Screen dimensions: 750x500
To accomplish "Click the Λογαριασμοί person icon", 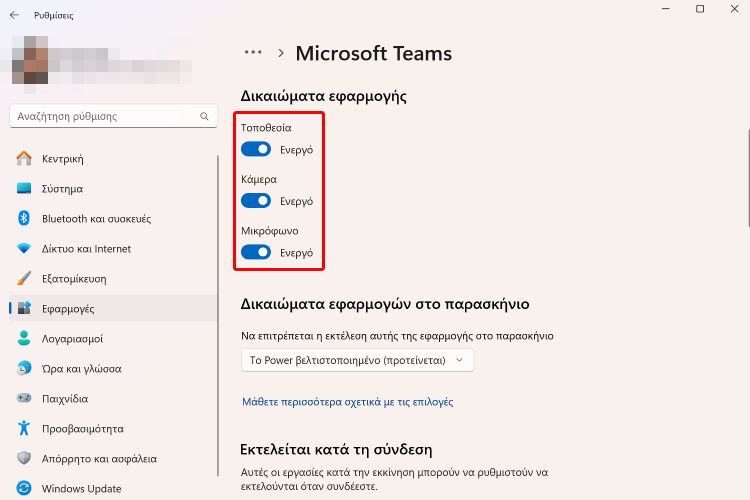I will click(x=24, y=338).
